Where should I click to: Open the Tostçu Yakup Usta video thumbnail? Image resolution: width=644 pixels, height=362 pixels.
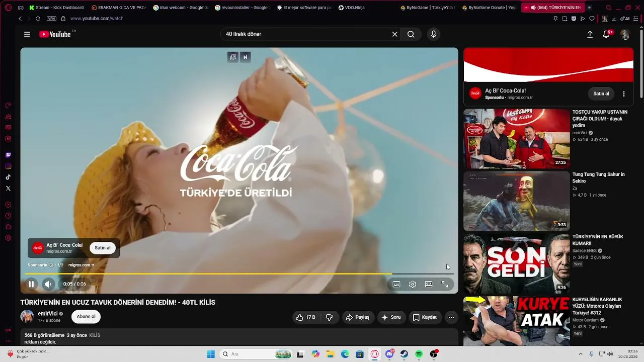coord(517,139)
